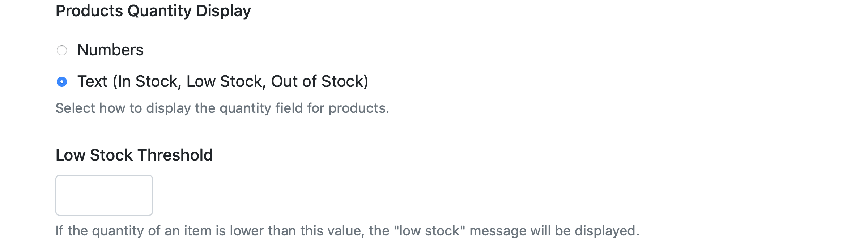The height and width of the screenshot is (243, 868).
Task: Select the Text stock status radio button
Action: (62, 82)
